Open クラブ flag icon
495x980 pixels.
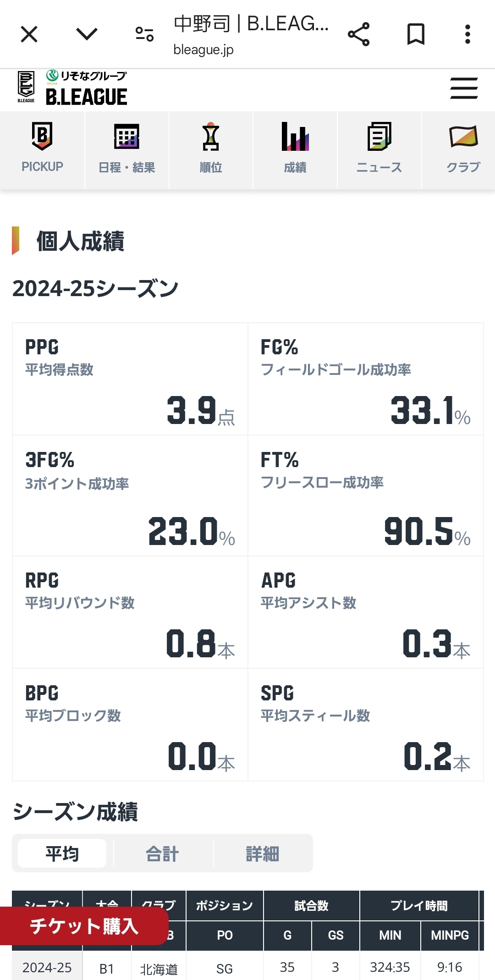point(463,136)
